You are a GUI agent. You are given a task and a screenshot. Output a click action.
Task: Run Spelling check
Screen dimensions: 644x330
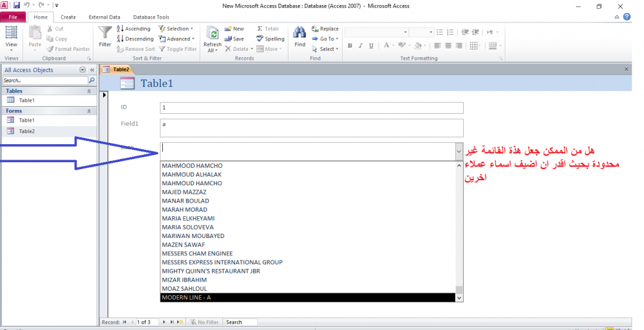[x=270, y=39]
